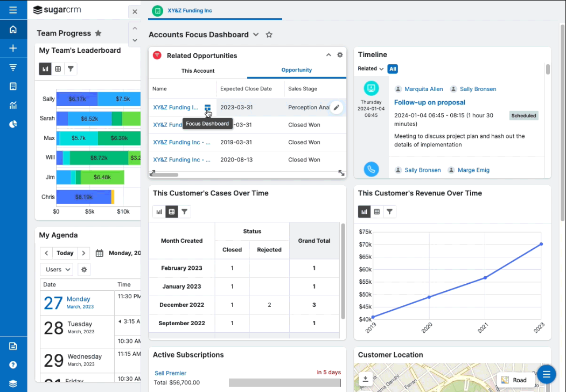Open the Focus Dashboard icon next to XY&Z Funding

(208, 107)
